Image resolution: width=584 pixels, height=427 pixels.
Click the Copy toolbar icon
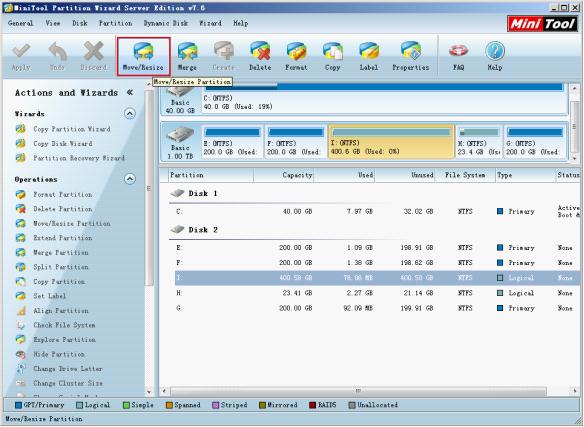pyautogui.click(x=332, y=56)
